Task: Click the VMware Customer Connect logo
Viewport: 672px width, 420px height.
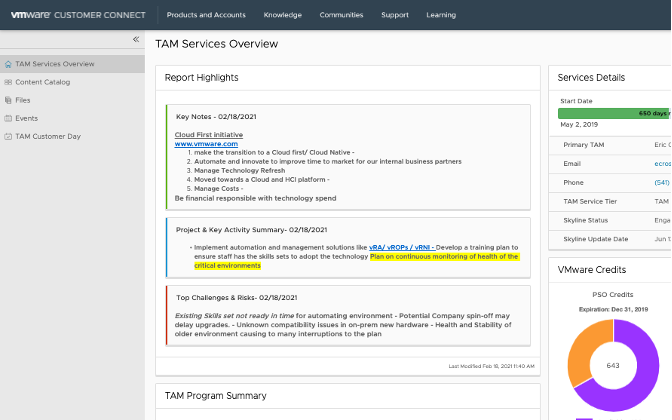Action: [78, 15]
